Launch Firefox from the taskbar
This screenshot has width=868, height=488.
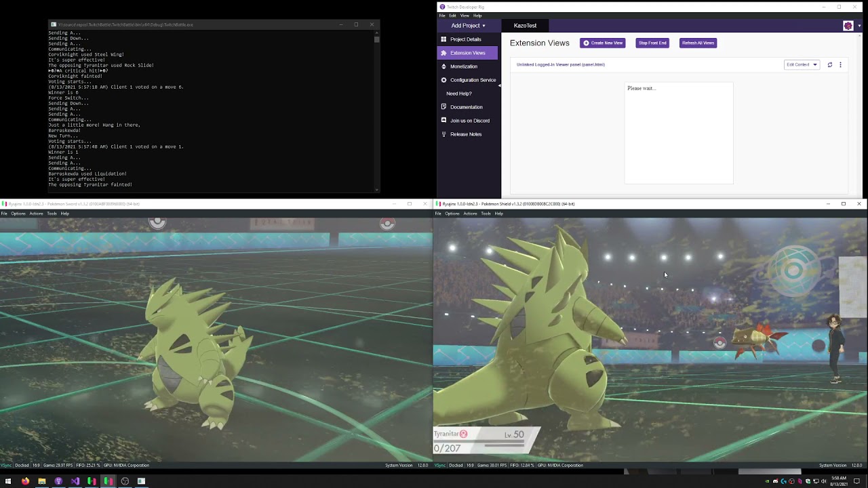point(25,481)
